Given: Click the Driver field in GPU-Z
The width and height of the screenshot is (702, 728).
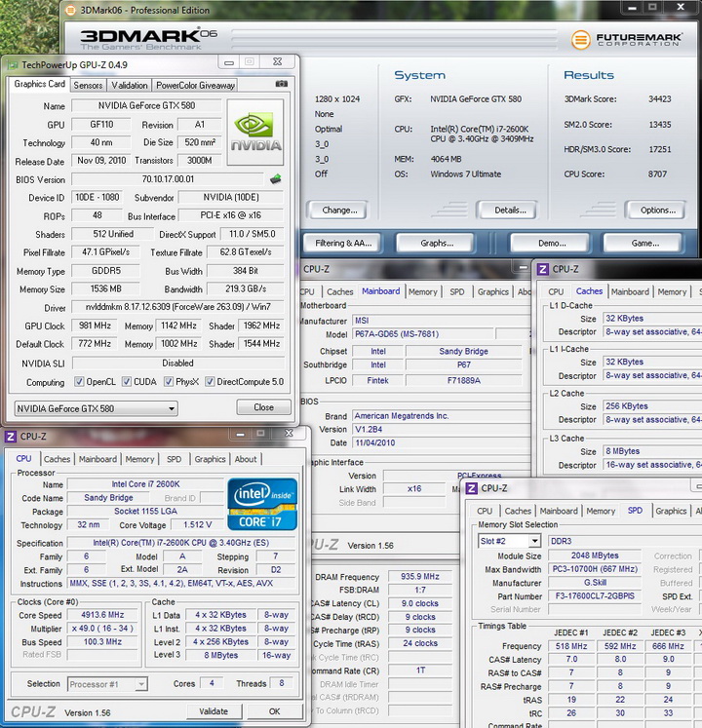Looking at the screenshot, I should pyautogui.click(x=178, y=307).
